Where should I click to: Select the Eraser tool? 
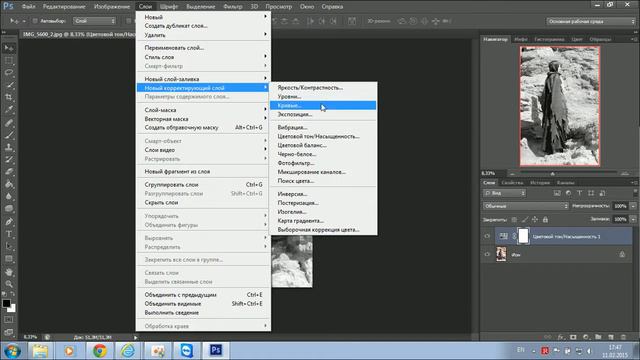pos(9,171)
